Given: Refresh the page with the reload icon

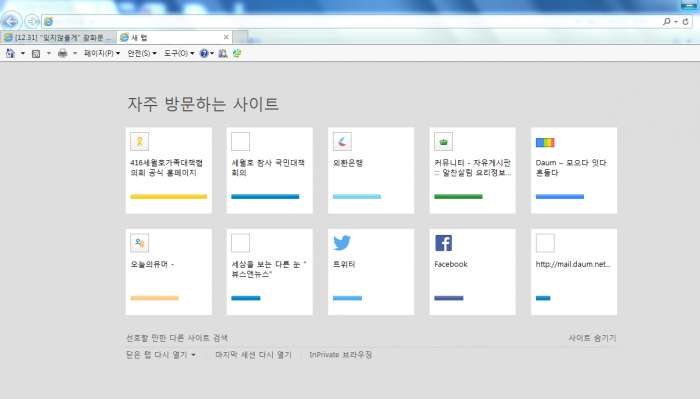Looking at the screenshot, I should pos(685,21).
